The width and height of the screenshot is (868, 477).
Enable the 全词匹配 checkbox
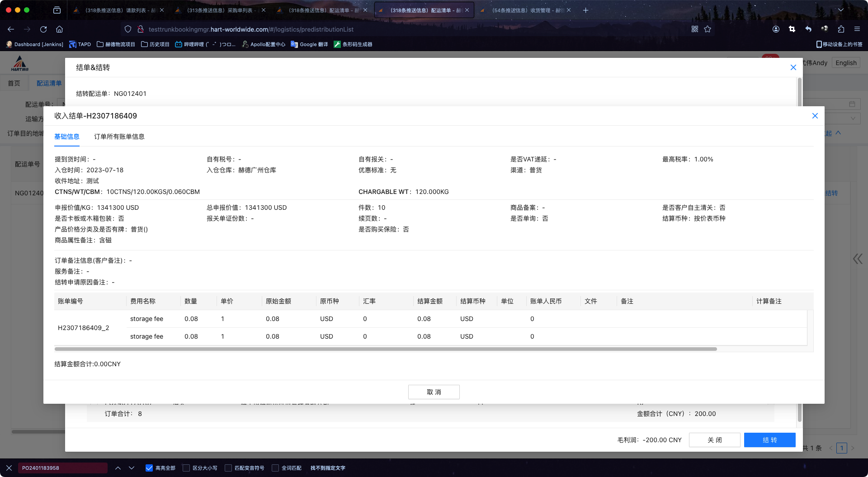pyautogui.click(x=275, y=468)
